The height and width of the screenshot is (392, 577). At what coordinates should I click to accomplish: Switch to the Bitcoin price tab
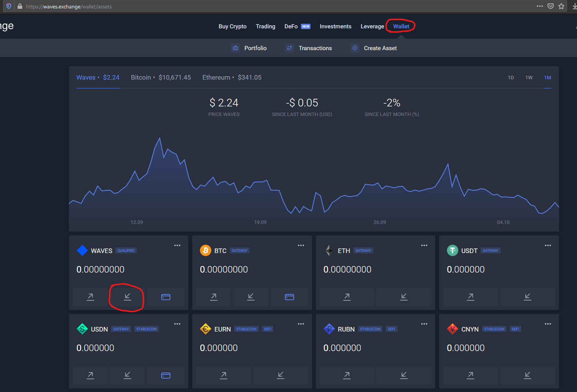pyautogui.click(x=161, y=77)
